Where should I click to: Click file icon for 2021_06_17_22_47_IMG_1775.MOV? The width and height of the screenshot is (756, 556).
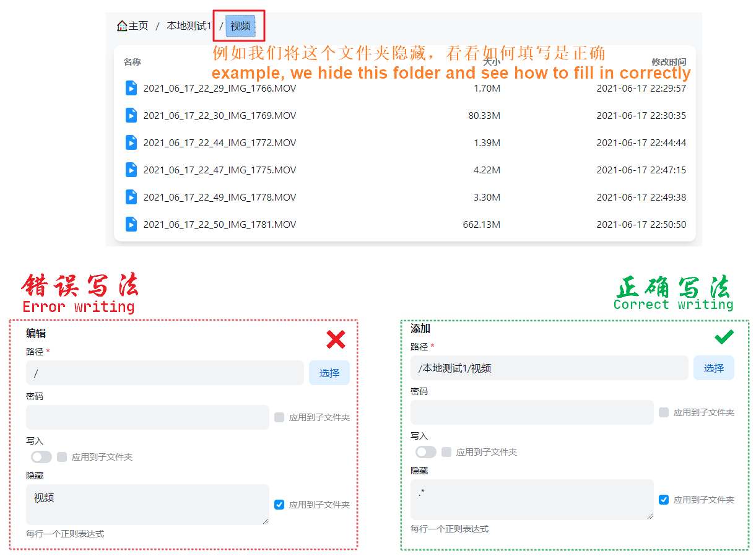131,170
